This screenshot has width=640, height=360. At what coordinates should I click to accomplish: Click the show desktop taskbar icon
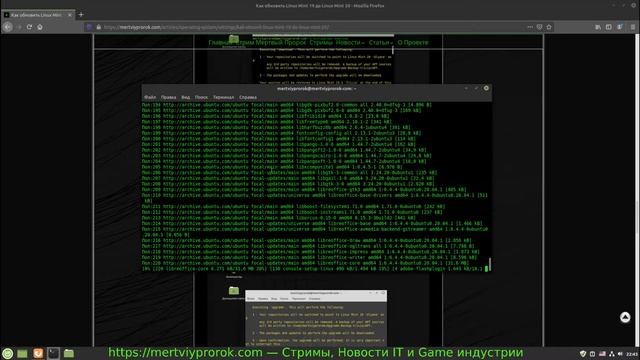[x=22, y=353]
